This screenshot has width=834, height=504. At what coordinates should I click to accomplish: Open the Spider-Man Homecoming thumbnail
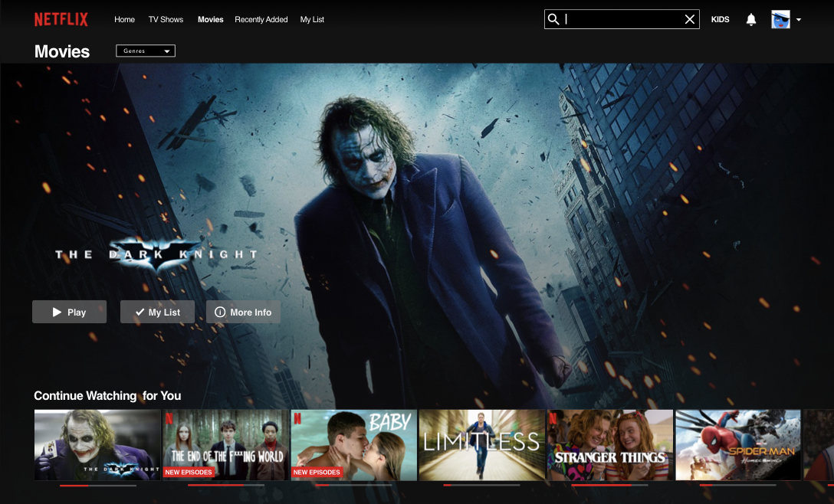738,445
